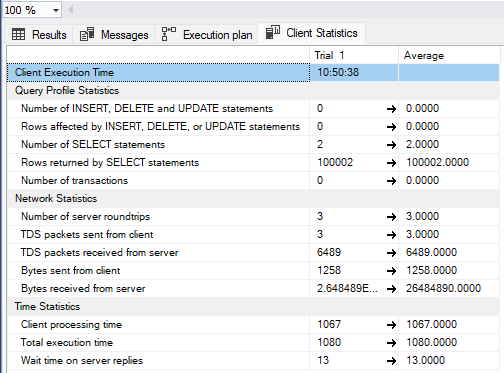
Task: Switch to the Results tab
Action: pyautogui.click(x=39, y=35)
